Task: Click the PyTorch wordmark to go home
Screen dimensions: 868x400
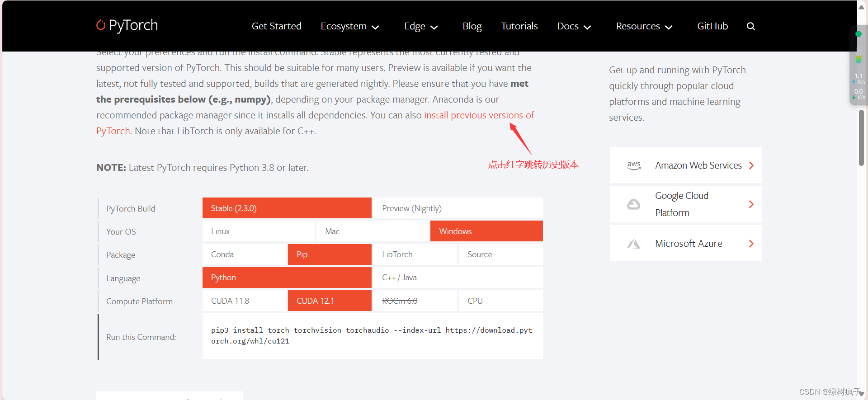Action: [x=133, y=25]
